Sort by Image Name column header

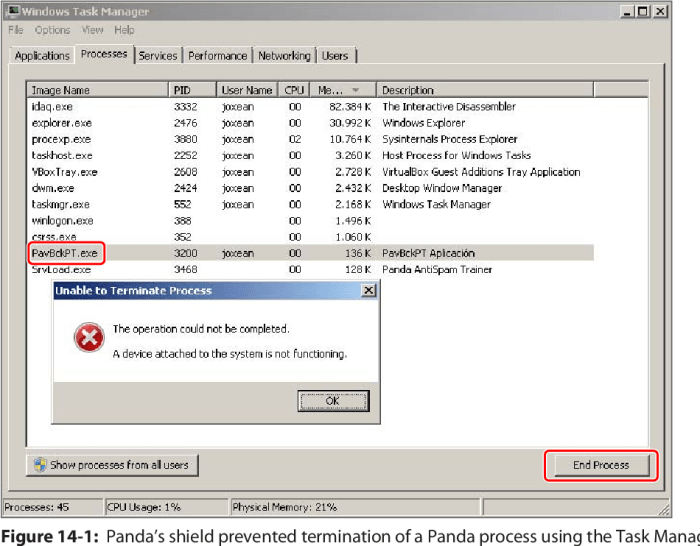click(x=97, y=90)
